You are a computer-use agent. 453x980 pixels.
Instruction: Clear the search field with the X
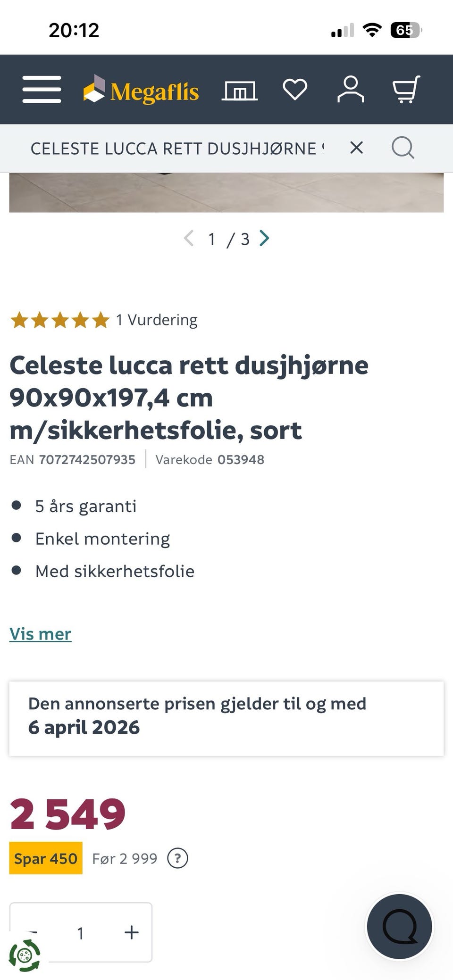pos(356,148)
